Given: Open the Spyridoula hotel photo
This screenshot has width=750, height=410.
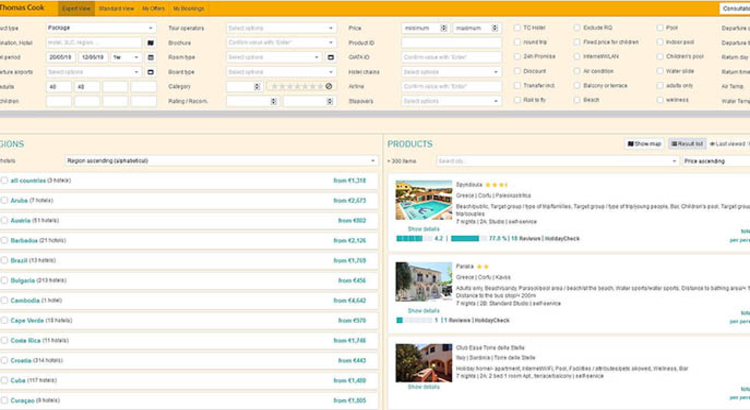Looking at the screenshot, I should [424, 200].
